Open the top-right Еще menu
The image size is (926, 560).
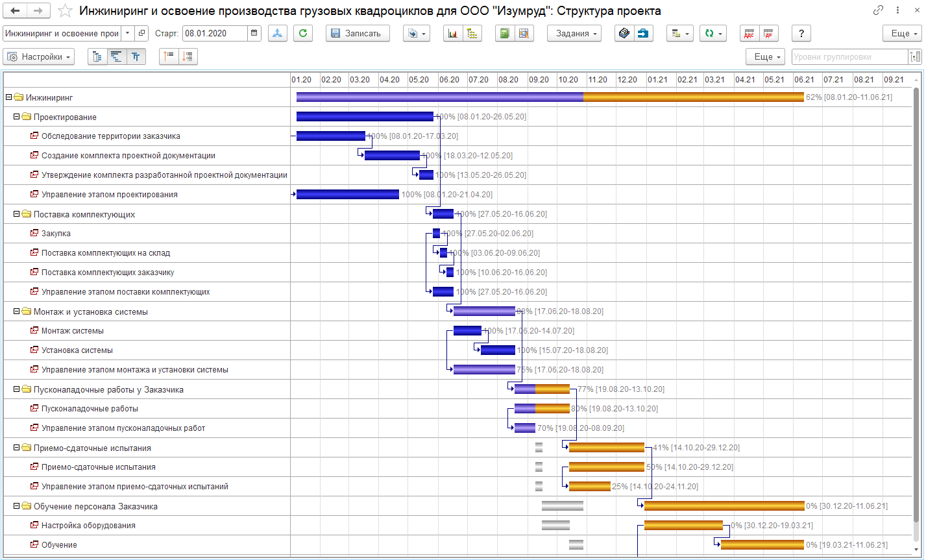[x=901, y=34]
